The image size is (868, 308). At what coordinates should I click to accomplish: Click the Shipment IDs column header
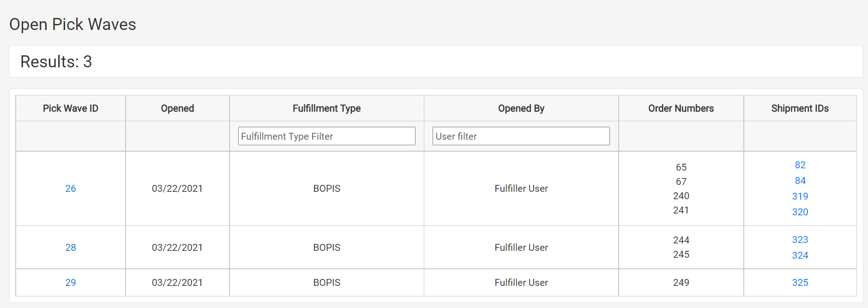tap(800, 108)
